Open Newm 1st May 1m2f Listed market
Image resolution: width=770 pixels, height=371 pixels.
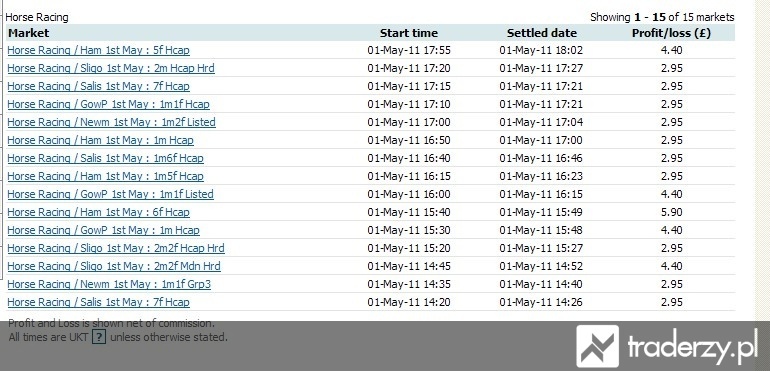pos(111,122)
